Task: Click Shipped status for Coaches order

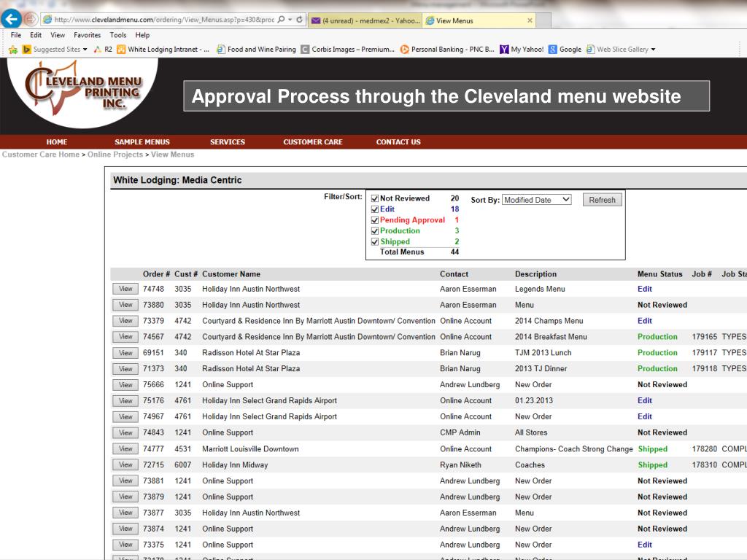Action: tap(653, 464)
